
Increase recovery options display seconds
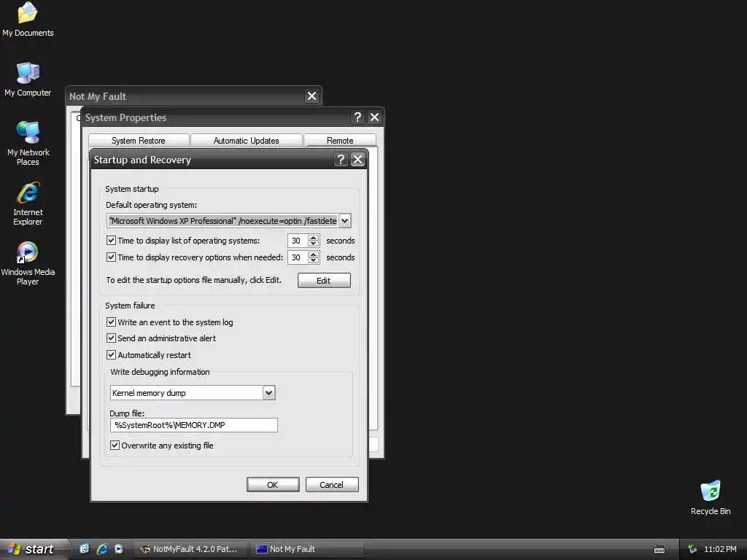click(313, 254)
